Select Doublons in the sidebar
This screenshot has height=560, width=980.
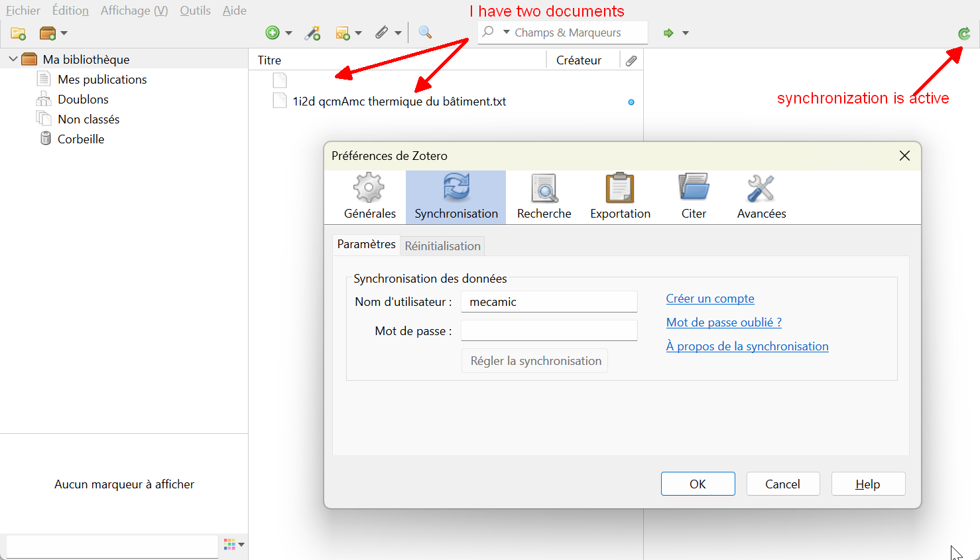(x=83, y=99)
